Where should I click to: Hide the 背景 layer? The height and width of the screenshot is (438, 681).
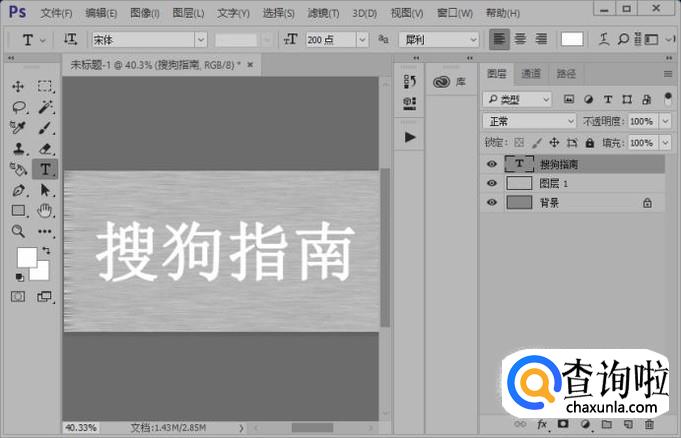(x=491, y=202)
